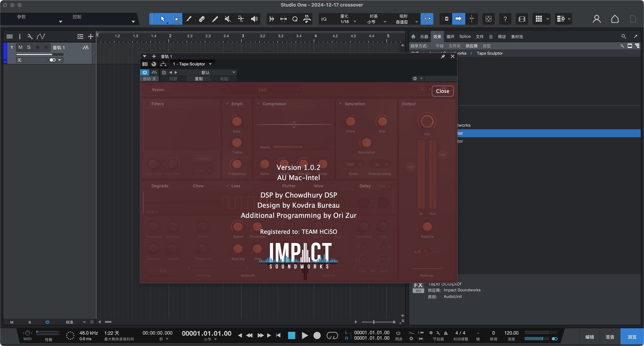The width and height of the screenshot is (644, 346).
Task: Open track height 标准 dropdown
Action: point(75,322)
